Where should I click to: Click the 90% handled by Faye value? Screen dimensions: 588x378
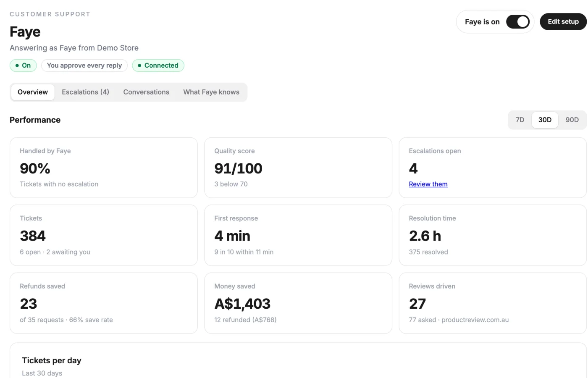pyautogui.click(x=35, y=168)
